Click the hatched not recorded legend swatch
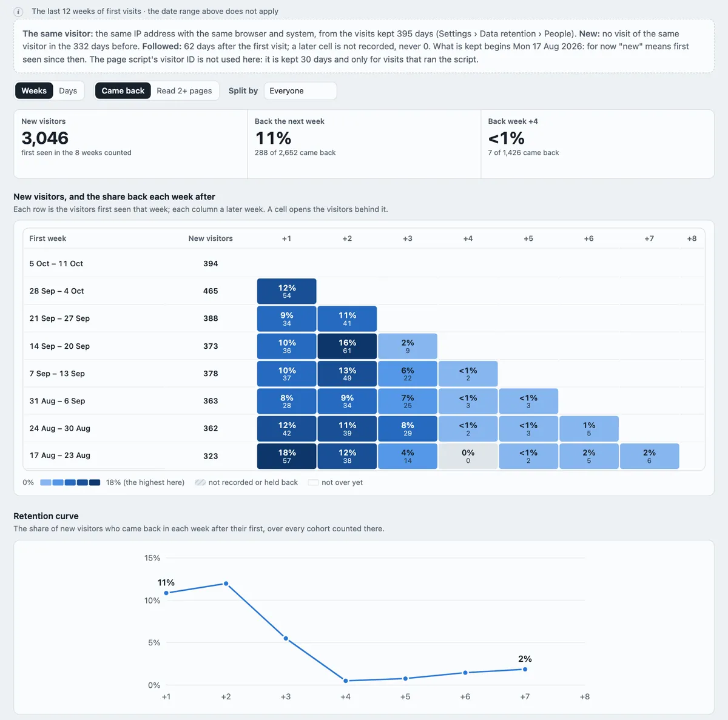 (200, 483)
